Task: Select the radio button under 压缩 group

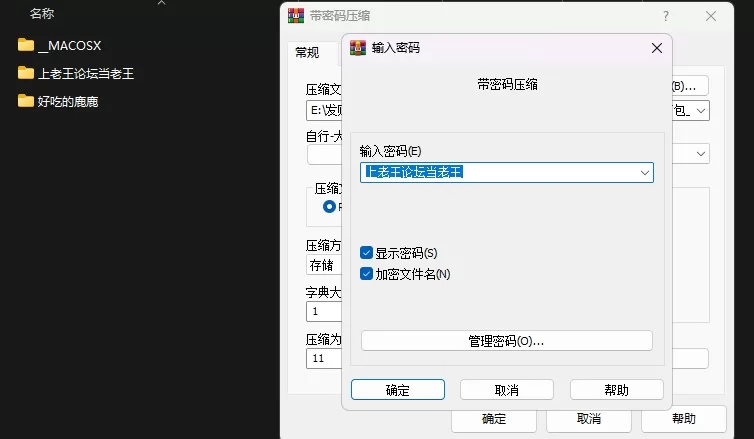Action: pyautogui.click(x=329, y=207)
